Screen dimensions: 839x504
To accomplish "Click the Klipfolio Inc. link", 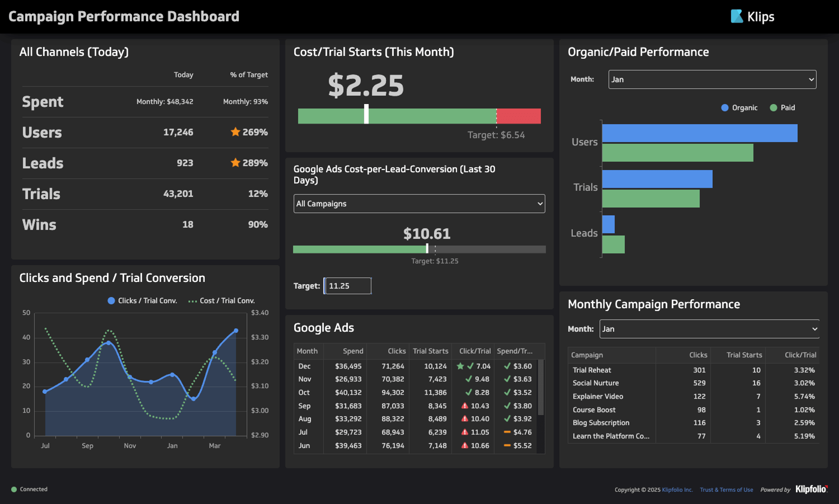I will point(677,490).
